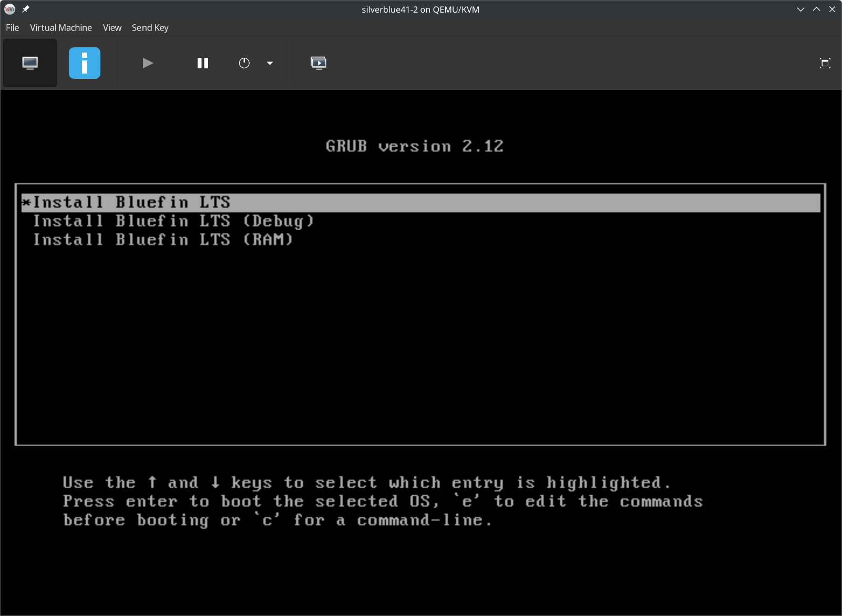Viewport: 842px width, 616px height.
Task: Show the graphical console view
Action: [30, 63]
